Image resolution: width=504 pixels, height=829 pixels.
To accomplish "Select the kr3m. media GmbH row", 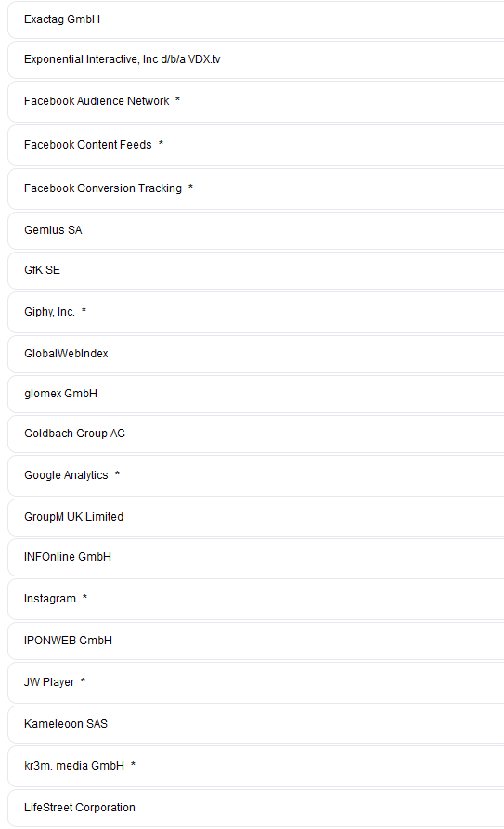I will [x=256, y=766].
